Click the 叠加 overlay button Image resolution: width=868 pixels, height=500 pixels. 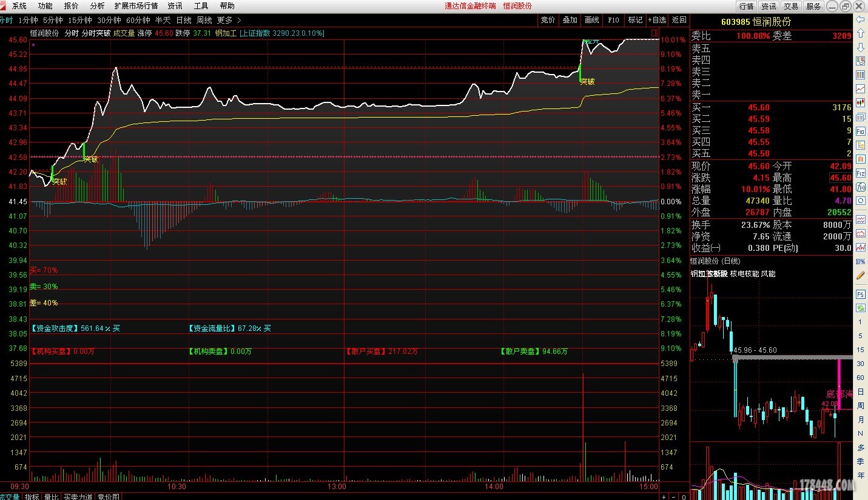(570, 20)
